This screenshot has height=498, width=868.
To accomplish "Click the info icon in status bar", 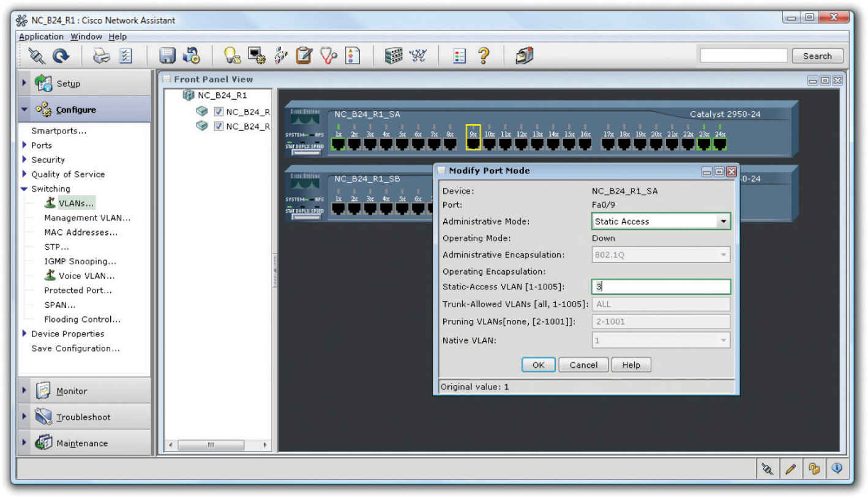I will pyautogui.click(x=837, y=469).
